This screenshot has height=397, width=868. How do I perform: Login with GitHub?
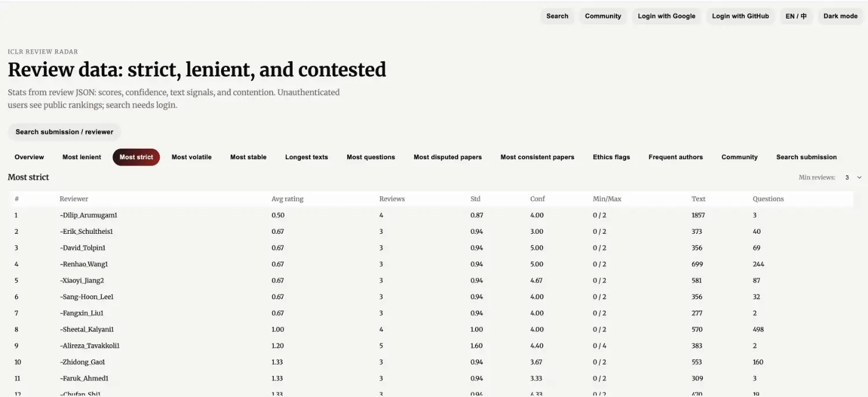pos(740,16)
